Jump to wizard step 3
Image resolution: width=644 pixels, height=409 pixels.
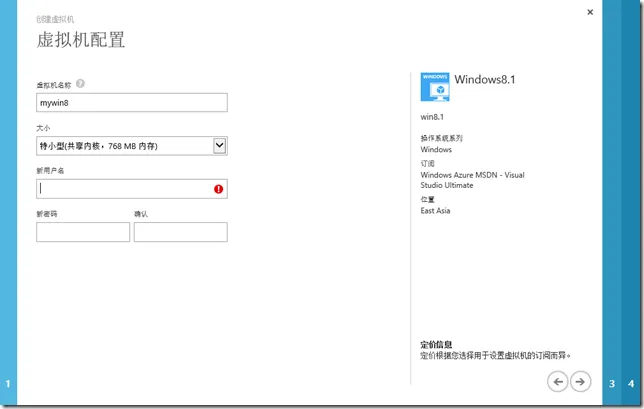click(612, 384)
